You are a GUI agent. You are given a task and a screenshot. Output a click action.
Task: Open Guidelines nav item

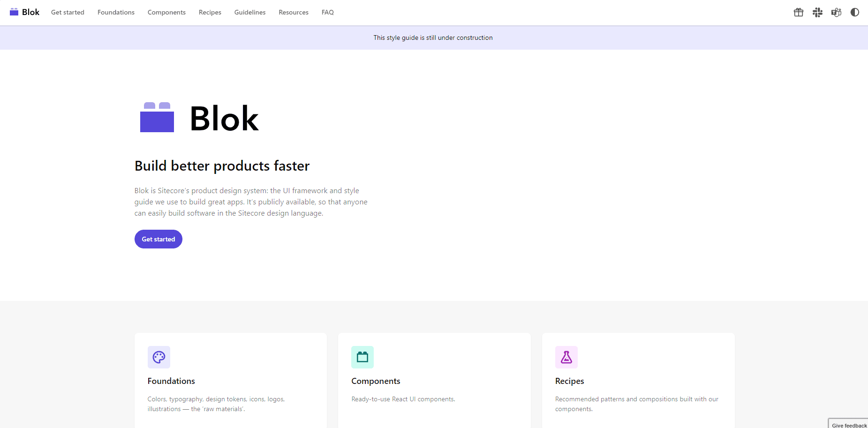(x=250, y=12)
